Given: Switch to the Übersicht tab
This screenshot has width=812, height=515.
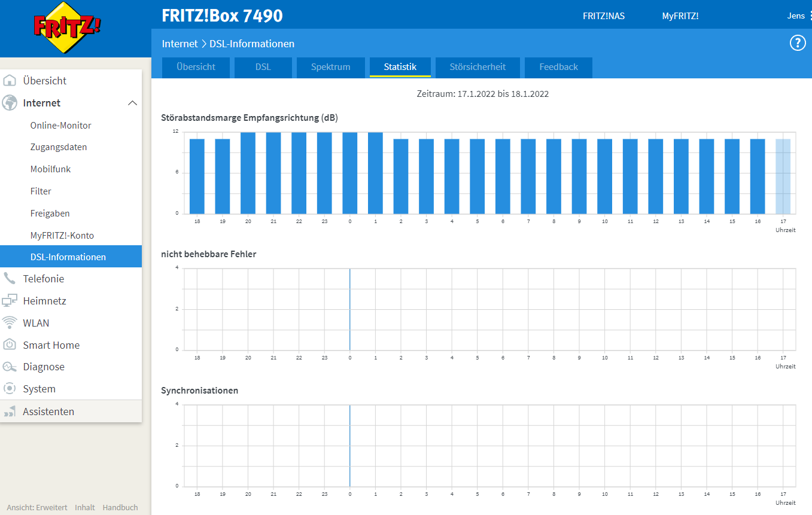Looking at the screenshot, I should 196,67.
